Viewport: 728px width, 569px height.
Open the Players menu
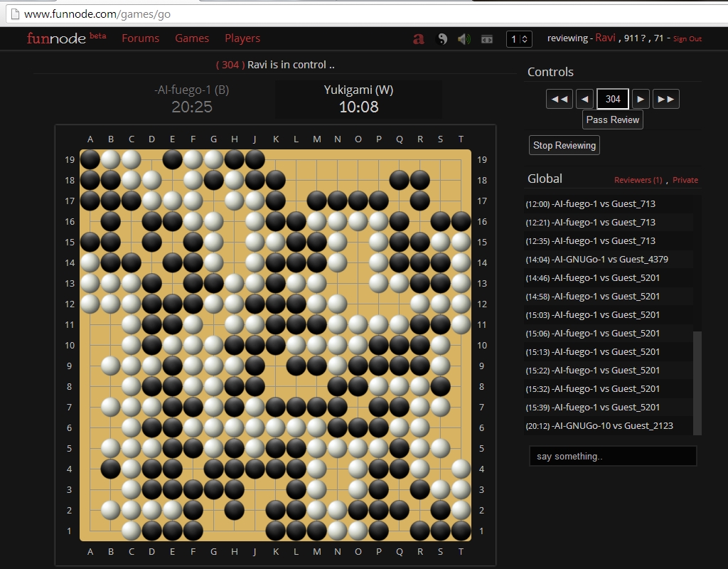242,38
